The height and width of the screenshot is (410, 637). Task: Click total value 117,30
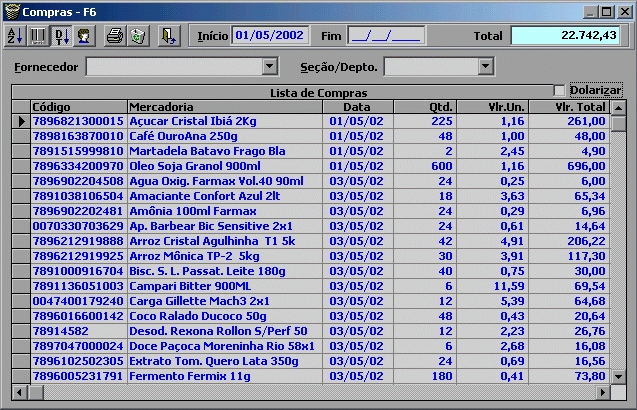click(586, 256)
